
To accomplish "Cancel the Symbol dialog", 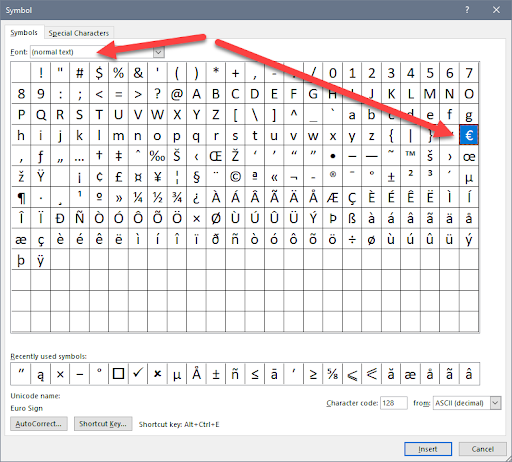I will click(482, 449).
